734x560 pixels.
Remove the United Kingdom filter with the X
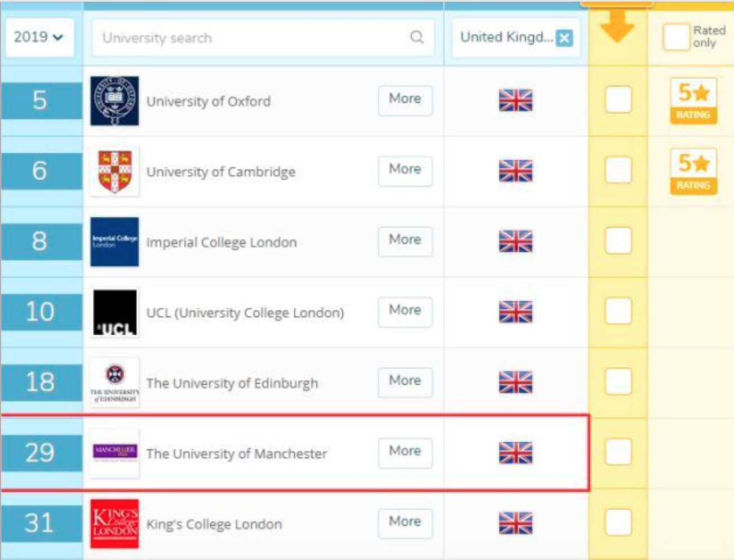[x=564, y=38]
